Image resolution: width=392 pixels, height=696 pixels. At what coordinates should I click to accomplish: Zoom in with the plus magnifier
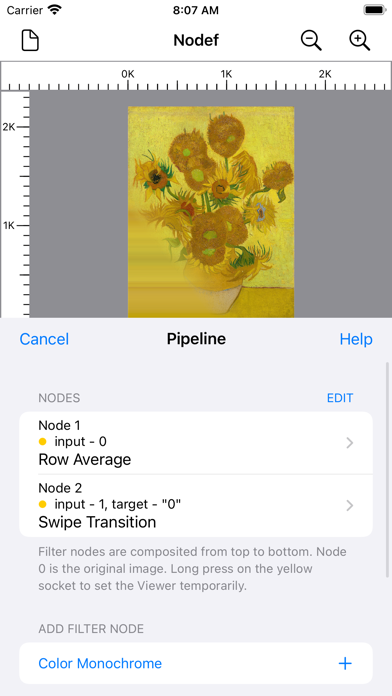359,40
